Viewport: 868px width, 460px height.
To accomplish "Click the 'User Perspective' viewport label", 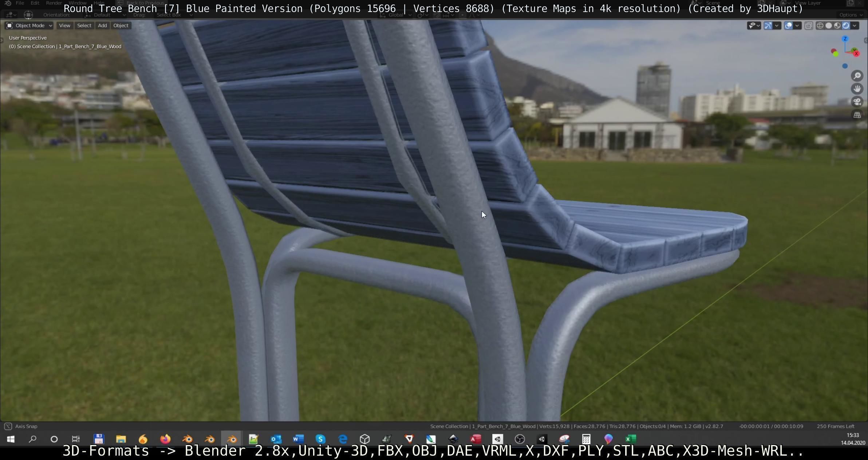I will pos(28,38).
